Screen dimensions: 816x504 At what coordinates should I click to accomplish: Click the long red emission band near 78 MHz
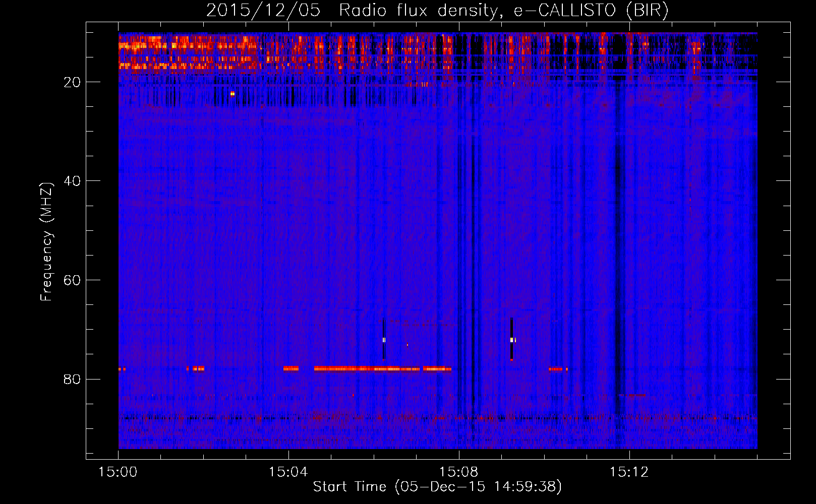(367, 369)
